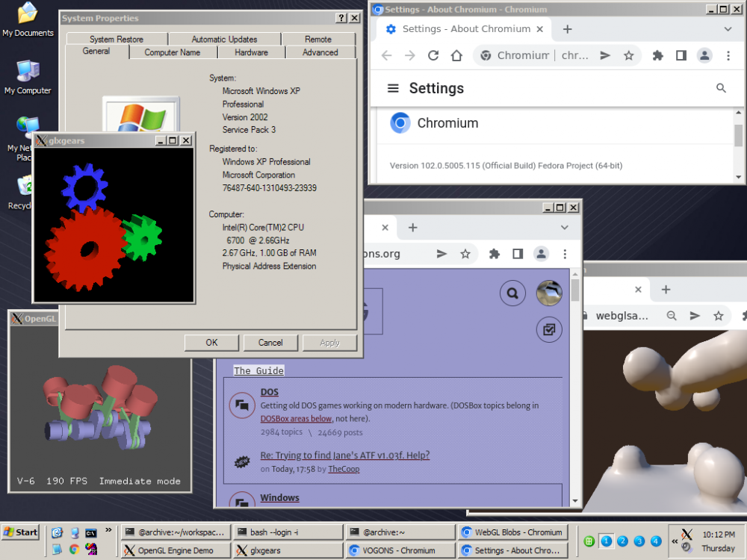This screenshot has width=747, height=560.
Task: Open the Advanced tab in System Properties
Action: [320, 52]
